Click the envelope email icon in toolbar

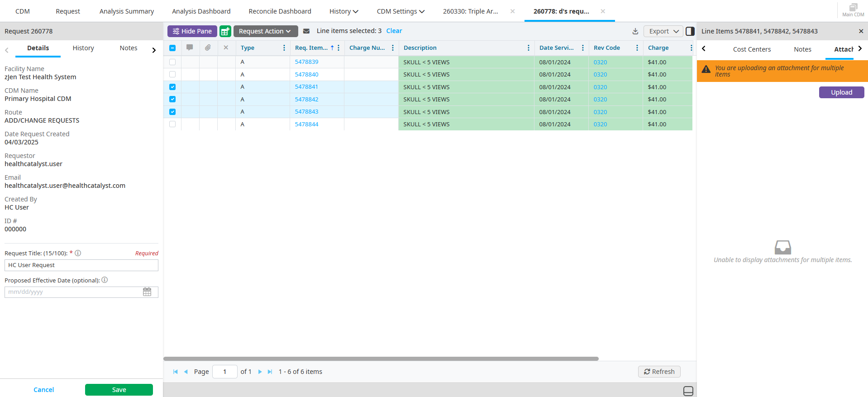(306, 31)
